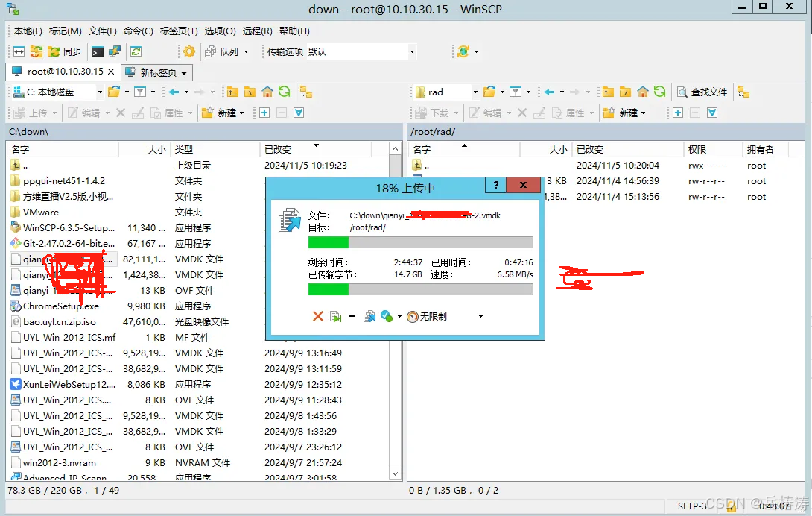Move transfer to background queue icon
This screenshot has height=516, width=812.
[x=369, y=316]
